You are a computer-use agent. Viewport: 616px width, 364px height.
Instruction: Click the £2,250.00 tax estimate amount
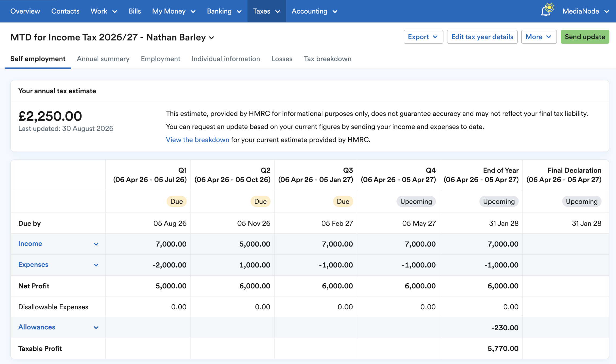pyautogui.click(x=50, y=116)
